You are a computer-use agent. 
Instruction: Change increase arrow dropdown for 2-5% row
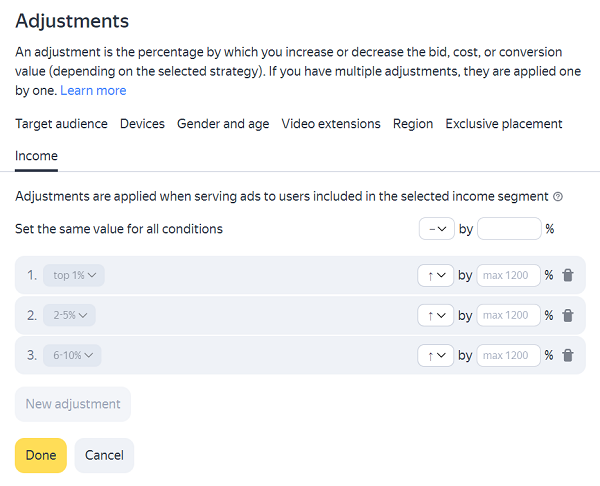tap(436, 315)
